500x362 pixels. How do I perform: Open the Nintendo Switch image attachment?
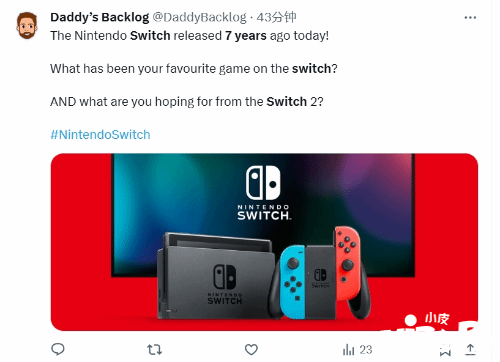[x=264, y=242]
